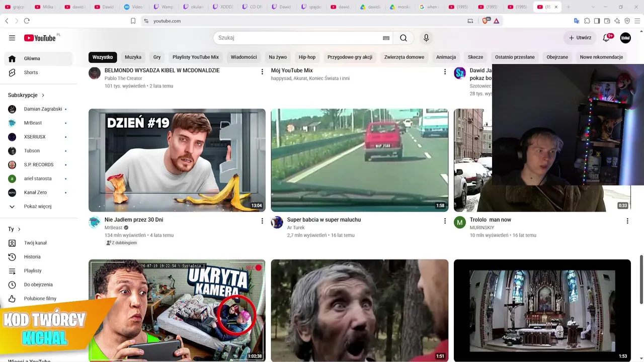Select the Gry filter chip

coord(157,57)
